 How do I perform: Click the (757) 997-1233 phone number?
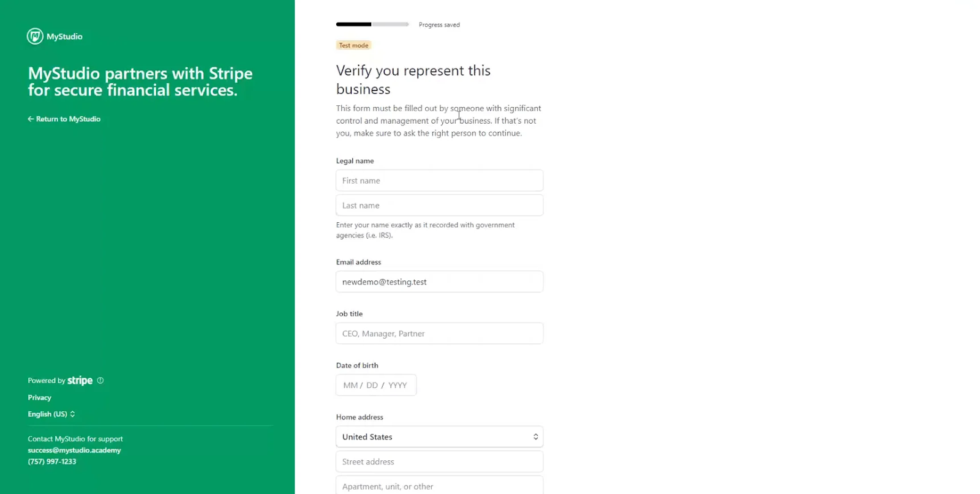pos(52,462)
